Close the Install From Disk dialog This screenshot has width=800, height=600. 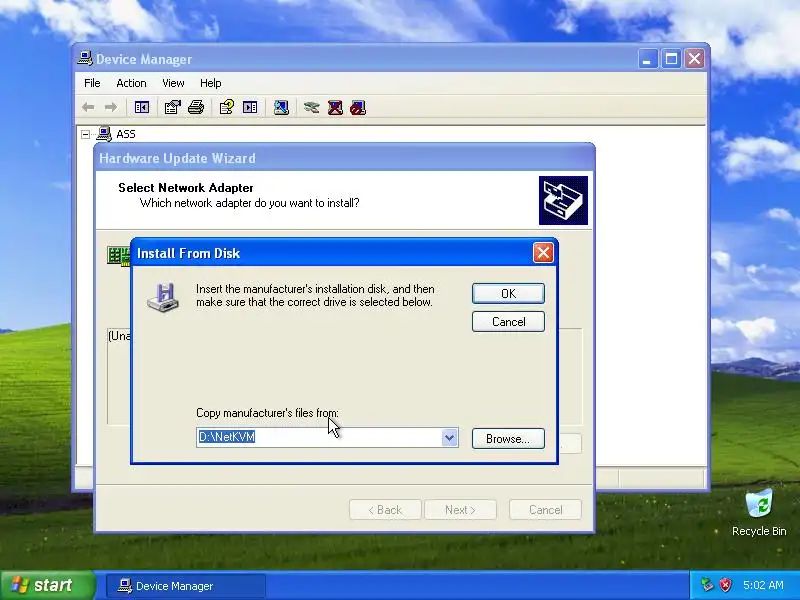(x=543, y=253)
